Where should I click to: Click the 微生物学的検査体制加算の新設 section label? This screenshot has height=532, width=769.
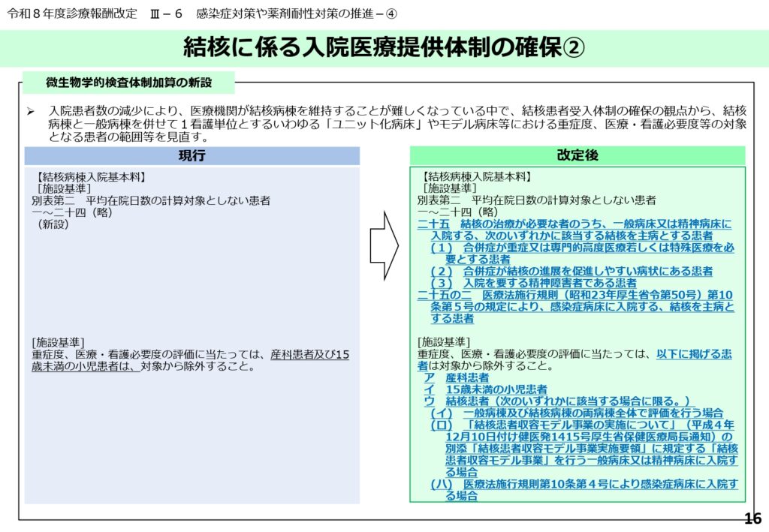click(x=128, y=82)
